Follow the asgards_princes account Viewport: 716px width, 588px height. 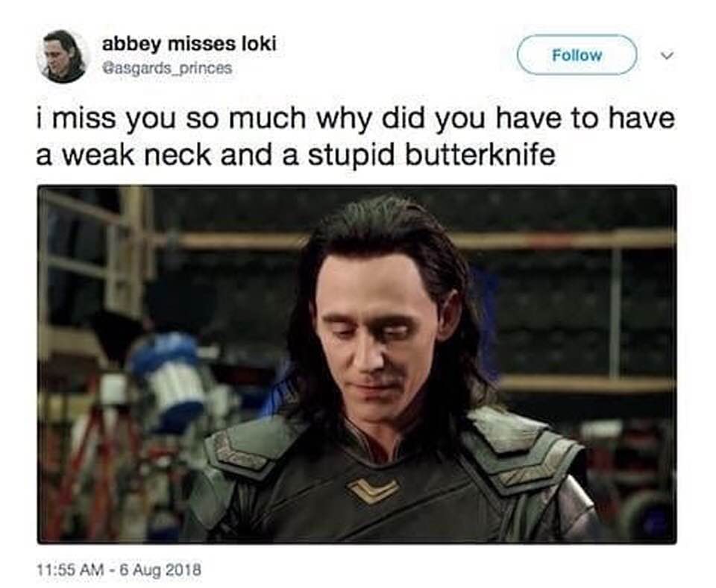577,55
